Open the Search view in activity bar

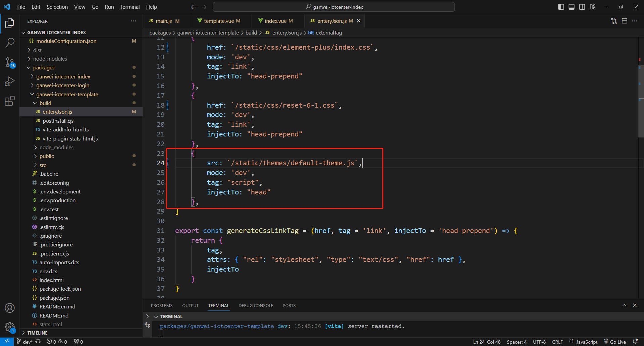(10, 43)
